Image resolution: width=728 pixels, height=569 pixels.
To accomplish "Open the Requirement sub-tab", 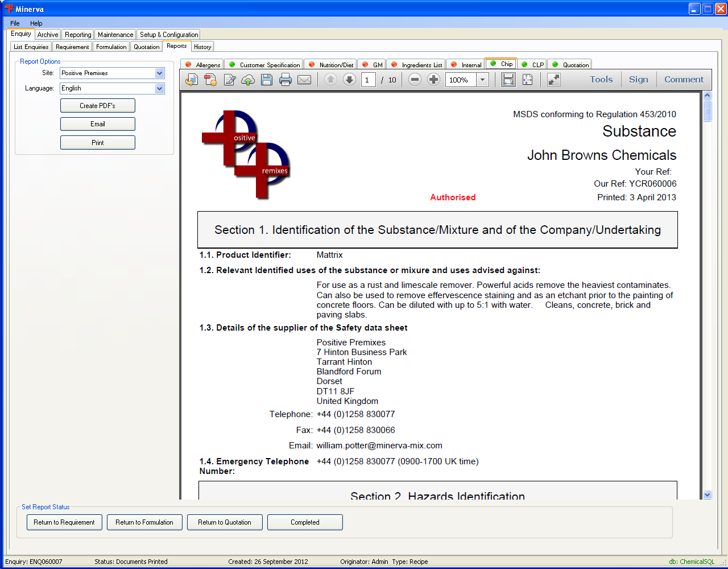I will pos(72,47).
